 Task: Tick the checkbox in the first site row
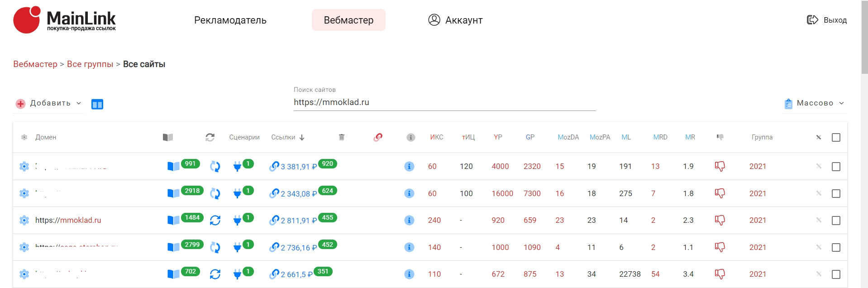[836, 167]
